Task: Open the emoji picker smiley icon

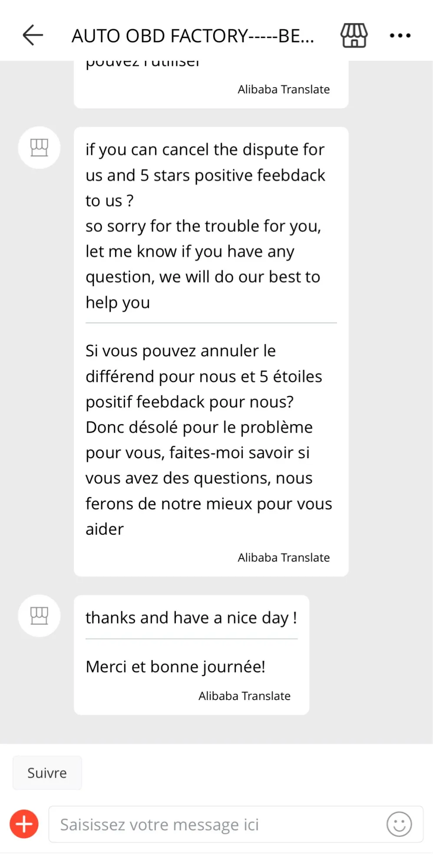Action: (399, 824)
